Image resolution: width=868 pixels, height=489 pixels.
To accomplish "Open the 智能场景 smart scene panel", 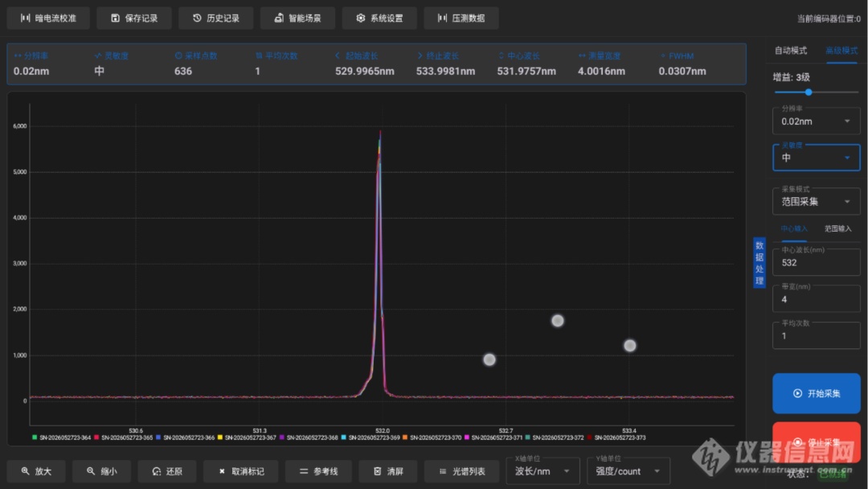I will coord(298,18).
